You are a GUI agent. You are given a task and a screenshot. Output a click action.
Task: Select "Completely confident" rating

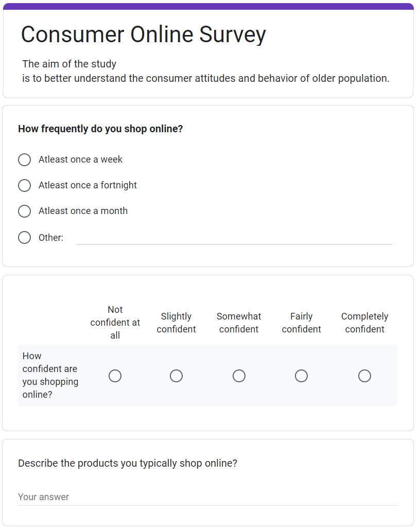coord(364,376)
